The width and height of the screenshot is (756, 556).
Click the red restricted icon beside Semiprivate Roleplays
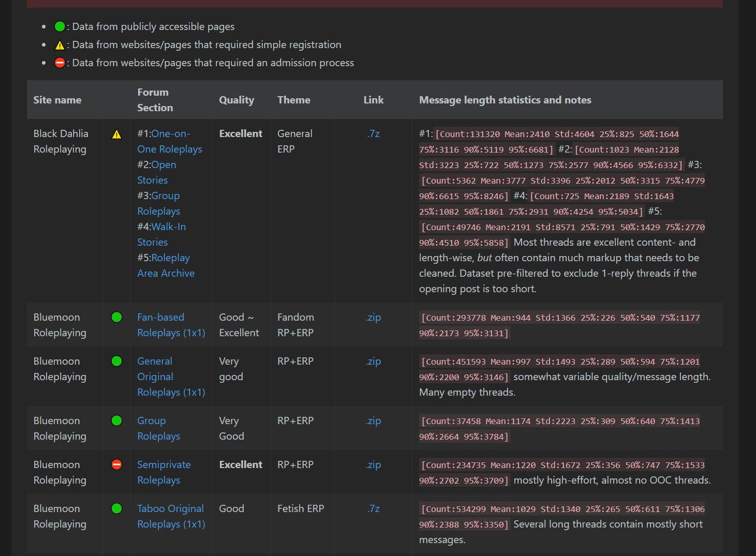tap(116, 464)
